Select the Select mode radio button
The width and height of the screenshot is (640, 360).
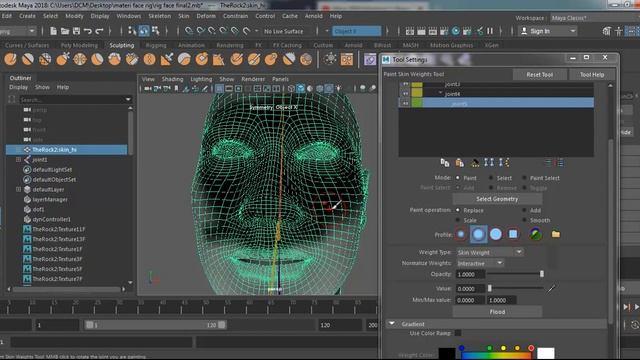coord(491,178)
